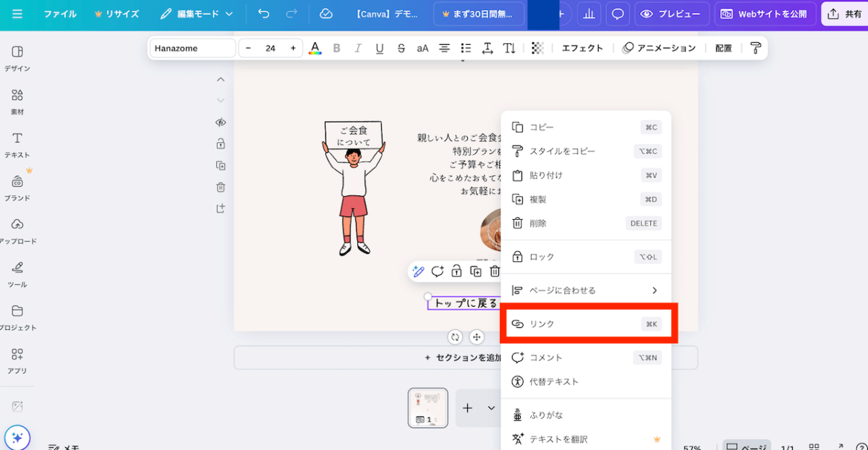Select the page 1 thumbnail
The image size is (868, 450).
point(427,407)
